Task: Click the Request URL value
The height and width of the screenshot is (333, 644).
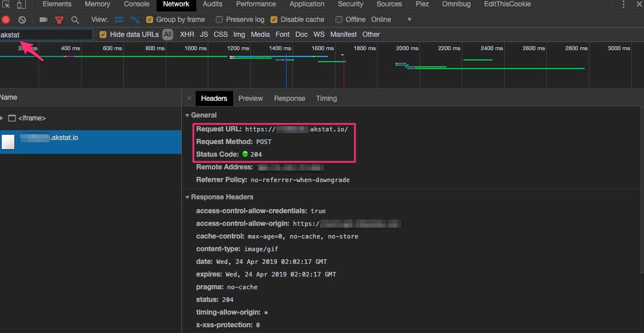Action: [x=296, y=129]
